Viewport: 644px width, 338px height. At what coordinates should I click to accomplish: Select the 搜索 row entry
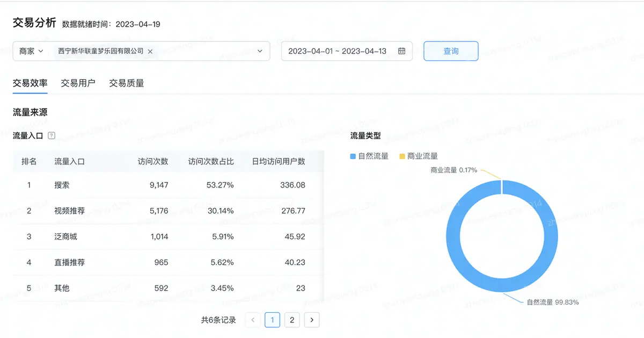tap(62, 185)
